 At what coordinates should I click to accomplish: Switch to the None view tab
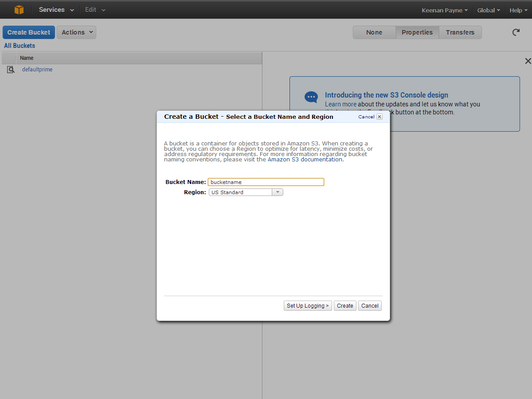(x=374, y=32)
